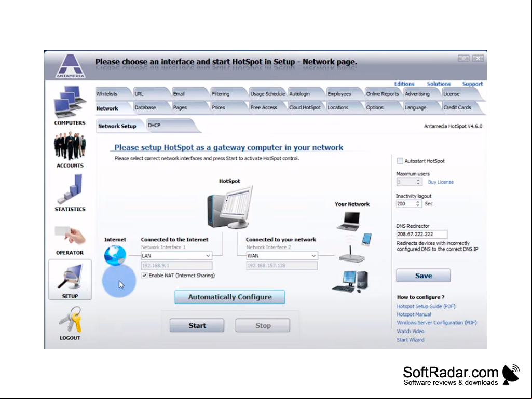Open the Hotspot Setup Guide (PDF) link
The height and width of the screenshot is (399, 532).
426,306
